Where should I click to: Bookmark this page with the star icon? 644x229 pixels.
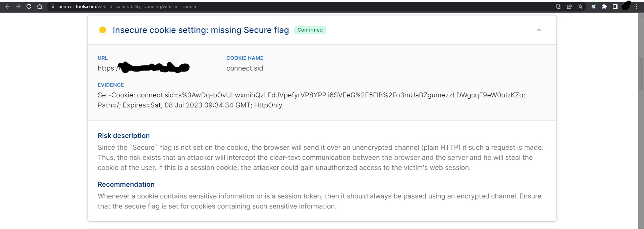(x=581, y=6)
